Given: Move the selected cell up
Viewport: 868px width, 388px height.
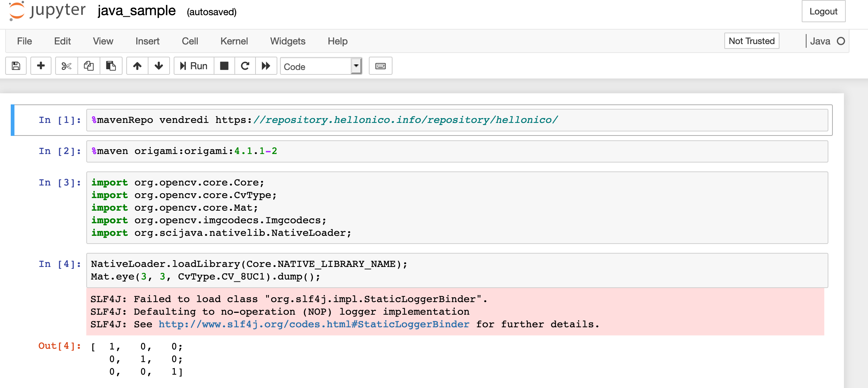Looking at the screenshot, I should (x=137, y=66).
